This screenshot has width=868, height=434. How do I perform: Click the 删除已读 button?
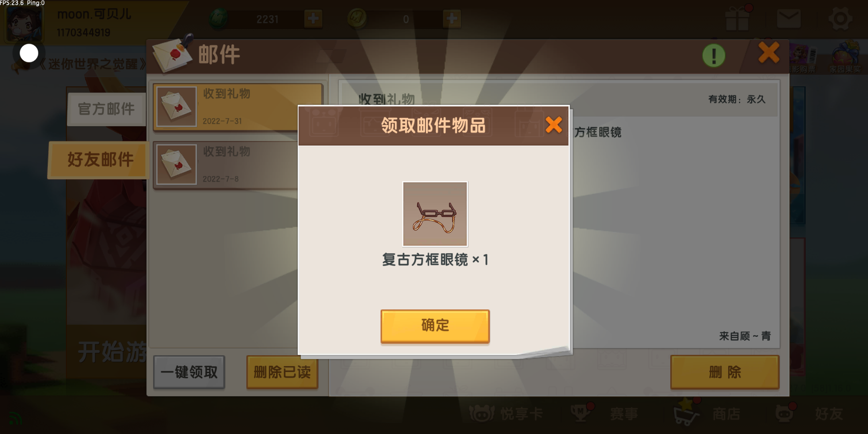(x=282, y=372)
